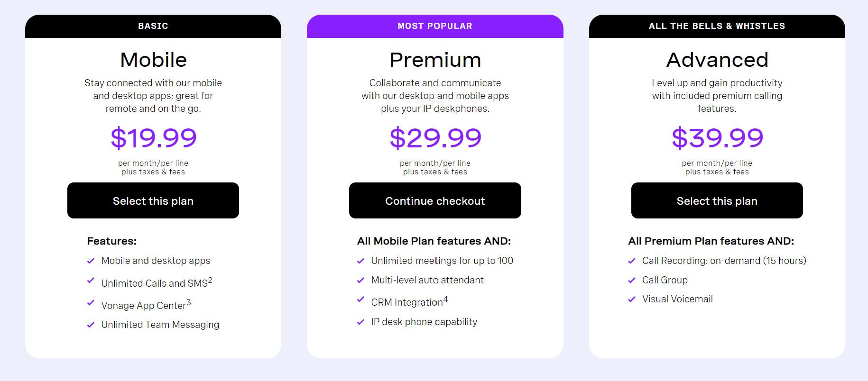Viewport: 868px width, 381px height.
Task: Click checkmark next to Unlimited Team Messaging
Action: [91, 325]
